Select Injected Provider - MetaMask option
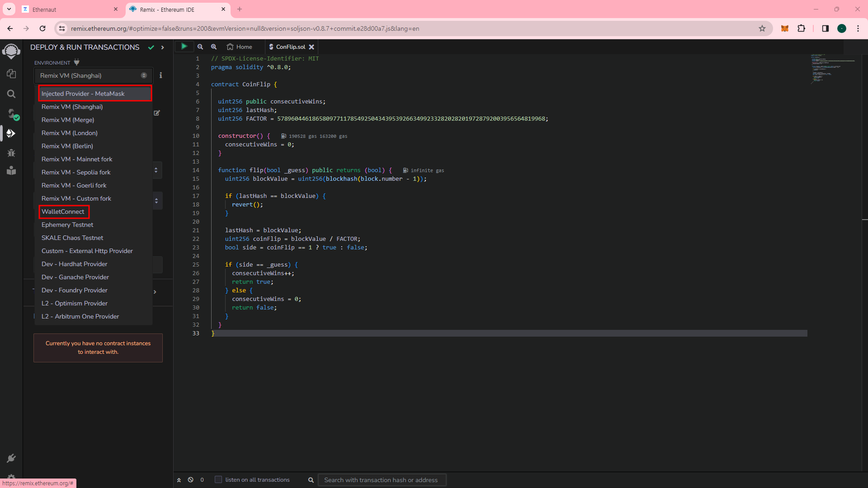This screenshot has height=488, width=868. [95, 94]
